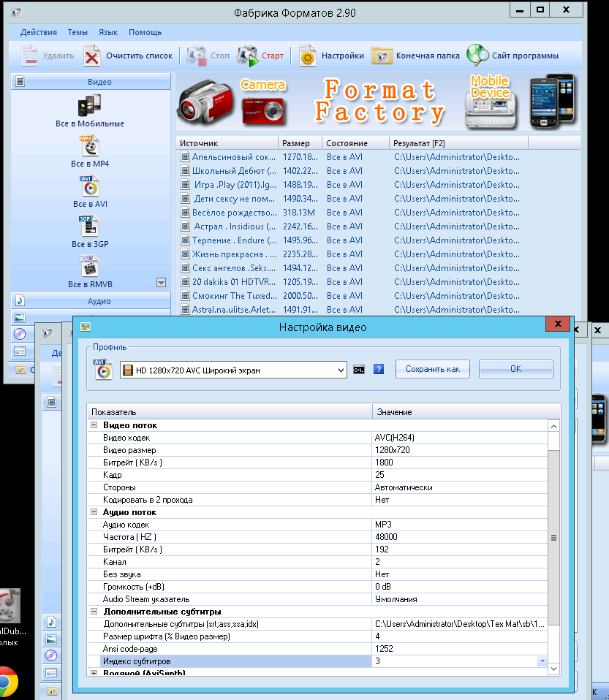Image resolution: width=609 pixels, height=700 pixels.
Task: Click the back window's disc icon
Action: [x=51, y=655]
